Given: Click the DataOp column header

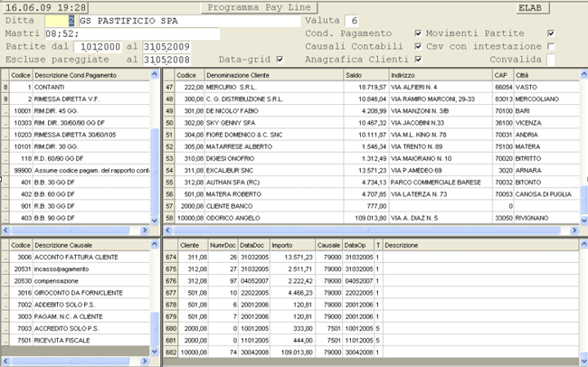Looking at the screenshot, I should [358, 245].
